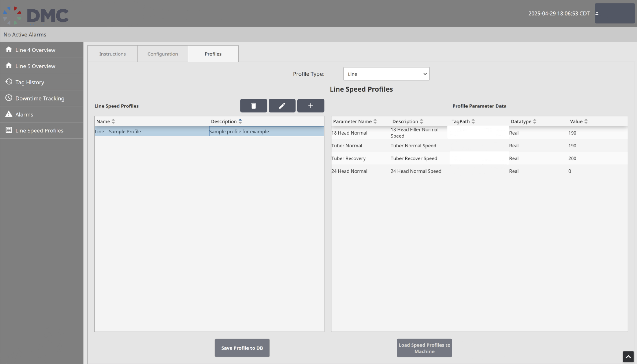Click Real datatype in 24 Head Normal row
Image resolution: width=637 pixels, height=364 pixels.
[514, 171]
